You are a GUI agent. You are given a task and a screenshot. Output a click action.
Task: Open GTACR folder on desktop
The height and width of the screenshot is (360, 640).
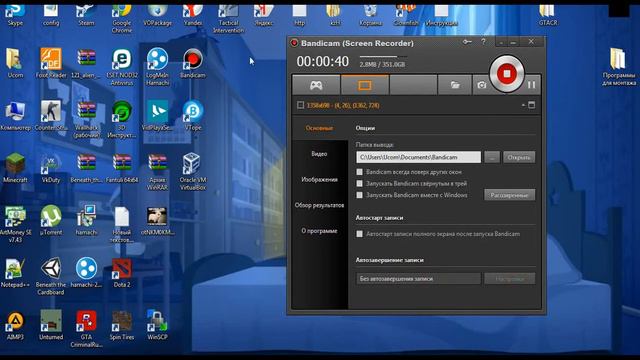coord(547,15)
